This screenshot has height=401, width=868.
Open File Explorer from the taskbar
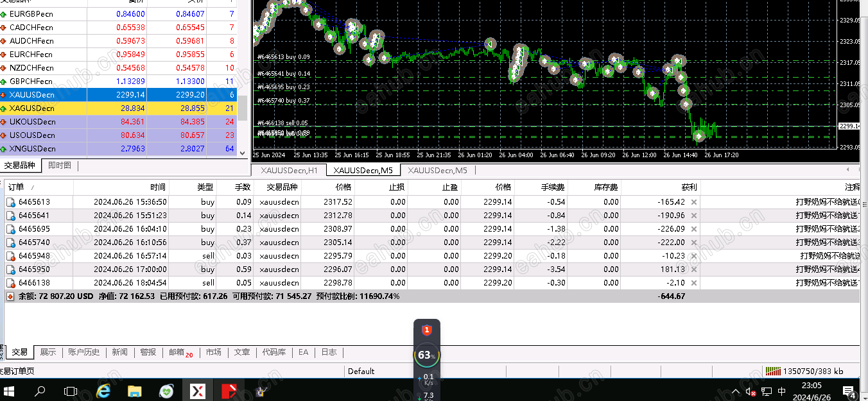tap(134, 390)
